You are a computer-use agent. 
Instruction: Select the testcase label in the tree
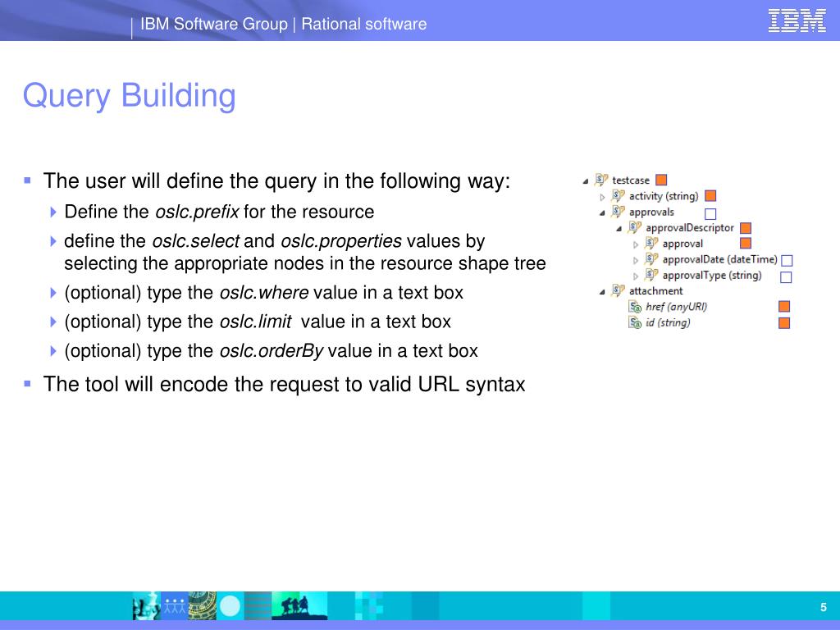tap(631, 180)
